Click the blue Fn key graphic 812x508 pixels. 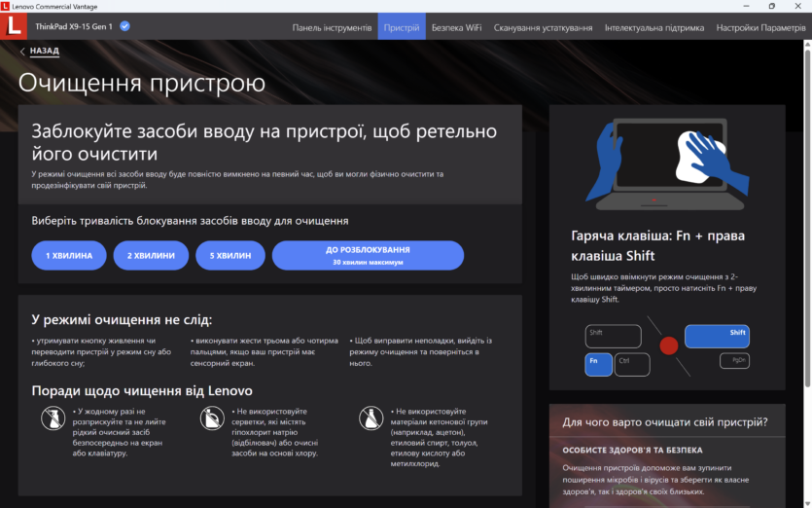point(598,364)
